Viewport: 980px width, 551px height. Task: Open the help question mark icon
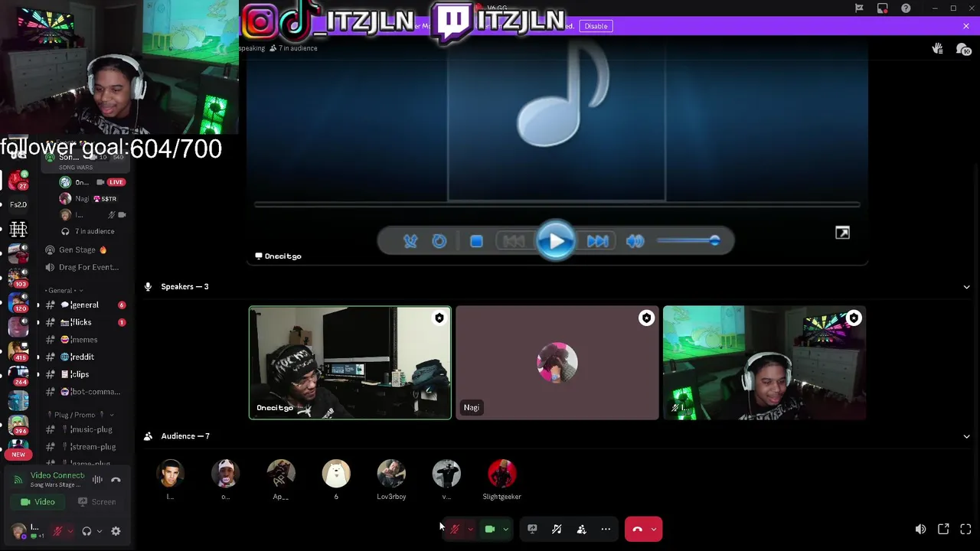906,8
